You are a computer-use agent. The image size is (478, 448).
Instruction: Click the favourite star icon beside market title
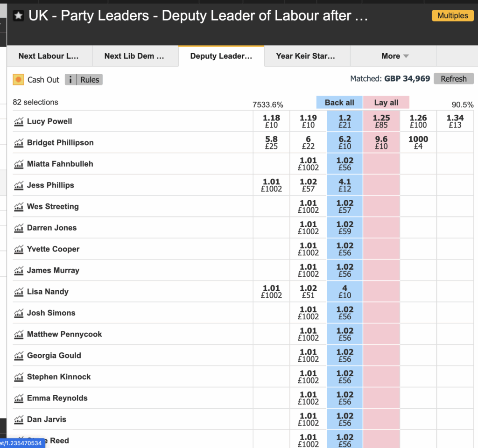[18, 16]
